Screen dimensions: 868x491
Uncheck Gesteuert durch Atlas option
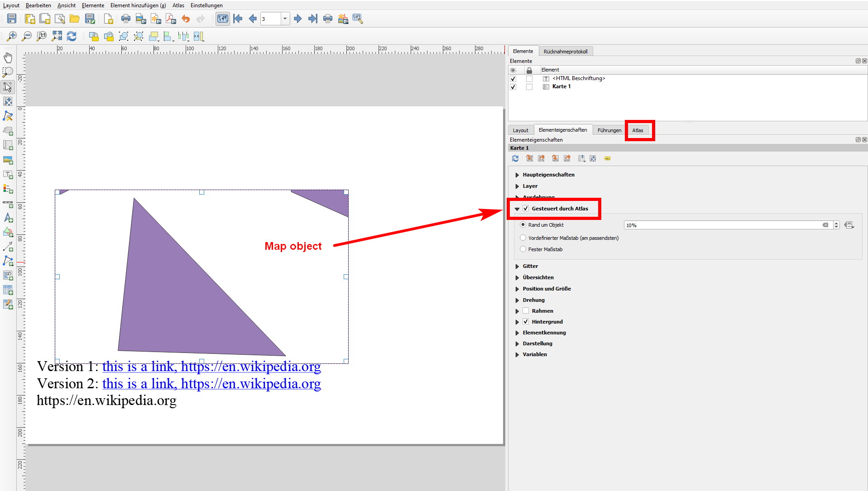(526, 209)
